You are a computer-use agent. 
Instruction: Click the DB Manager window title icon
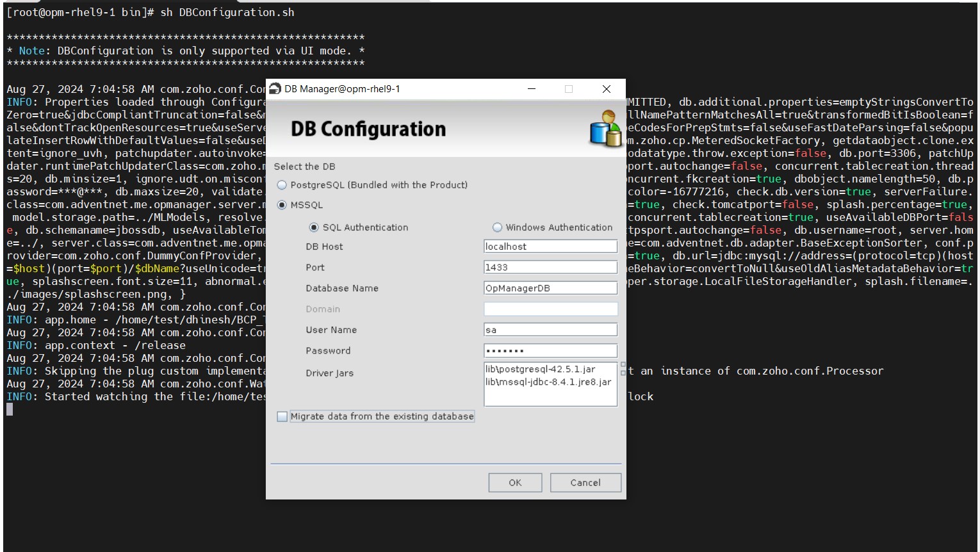click(275, 89)
